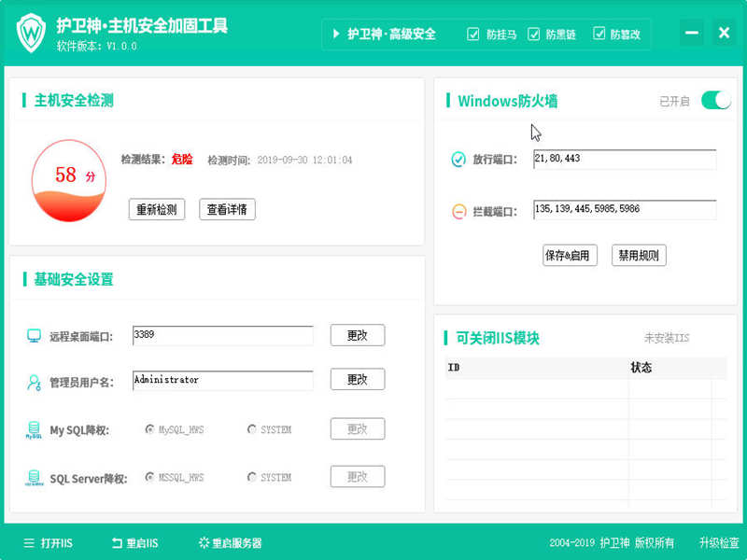The image size is (747, 560).
Task: Toggle the 防挂马 checkbox
Action: coord(472,34)
